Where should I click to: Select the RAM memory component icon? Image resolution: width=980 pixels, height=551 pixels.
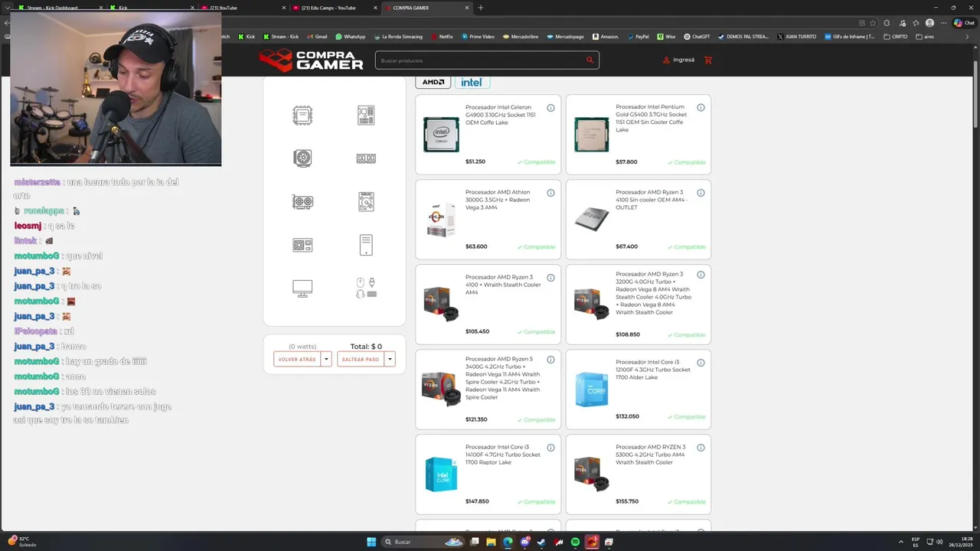[x=366, y=158]
